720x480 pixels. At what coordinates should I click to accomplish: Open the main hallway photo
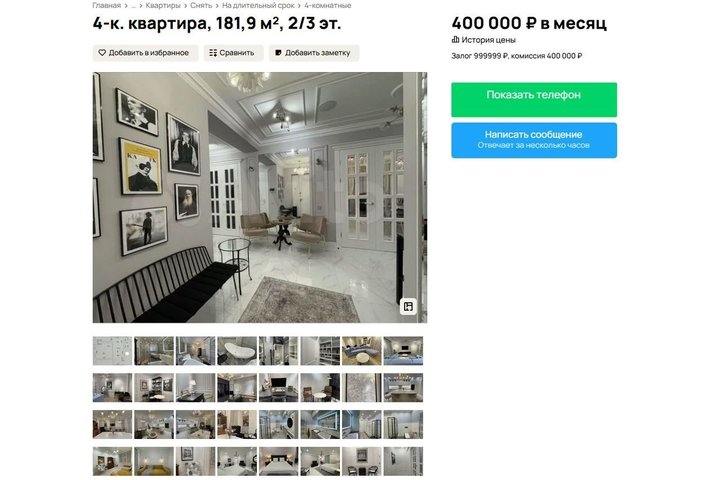tap(260, 197)
